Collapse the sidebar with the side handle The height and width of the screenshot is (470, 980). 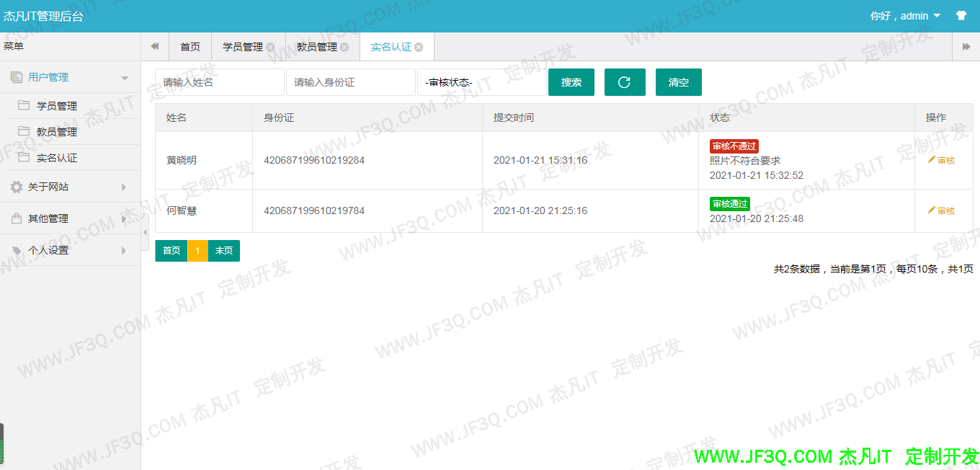pyautogui.click(x=145, y=232)
